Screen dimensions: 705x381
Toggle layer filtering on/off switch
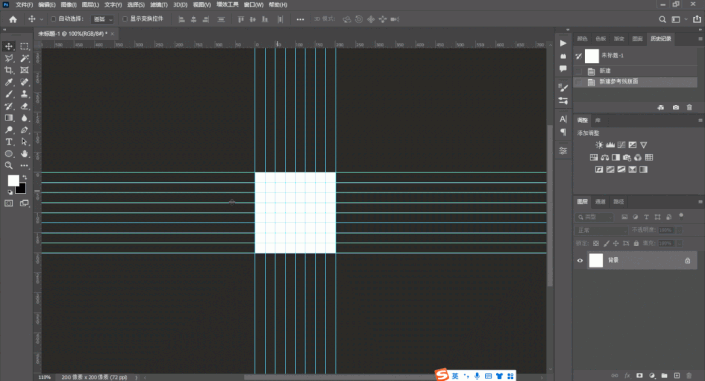[x=681, y=216]
